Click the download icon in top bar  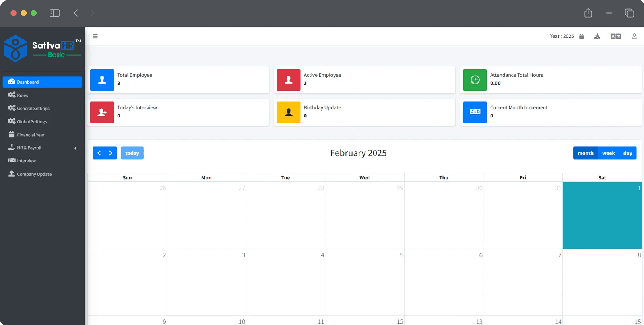tap(597, 36)
